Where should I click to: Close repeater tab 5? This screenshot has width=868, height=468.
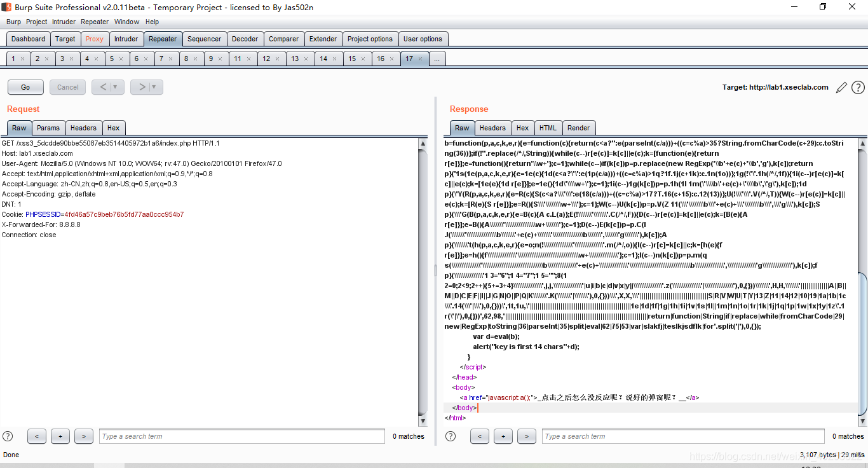click(121, 59)
